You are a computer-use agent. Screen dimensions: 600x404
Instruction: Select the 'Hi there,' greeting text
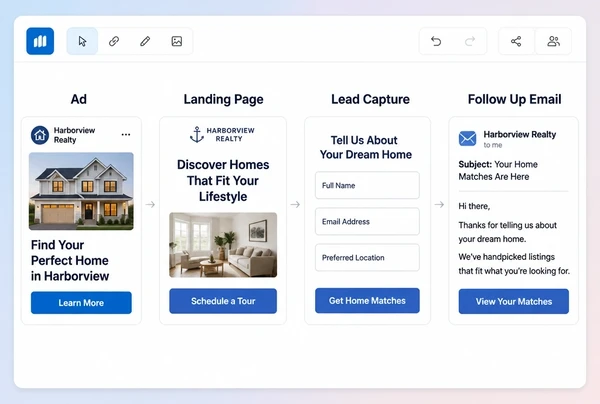[x=474, y=206]
